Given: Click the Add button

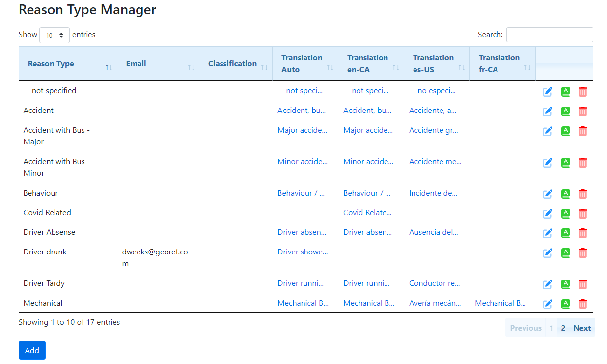Looking at the screenshot, I should tap(32, 350).
